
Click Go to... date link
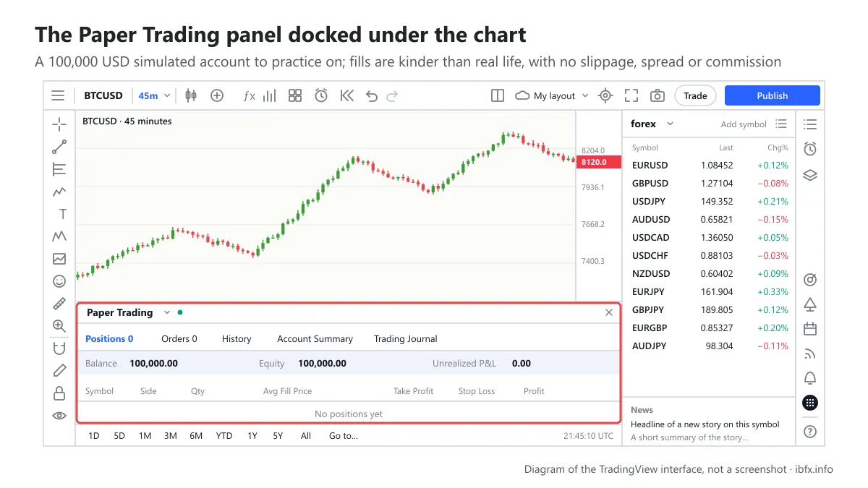344,435
